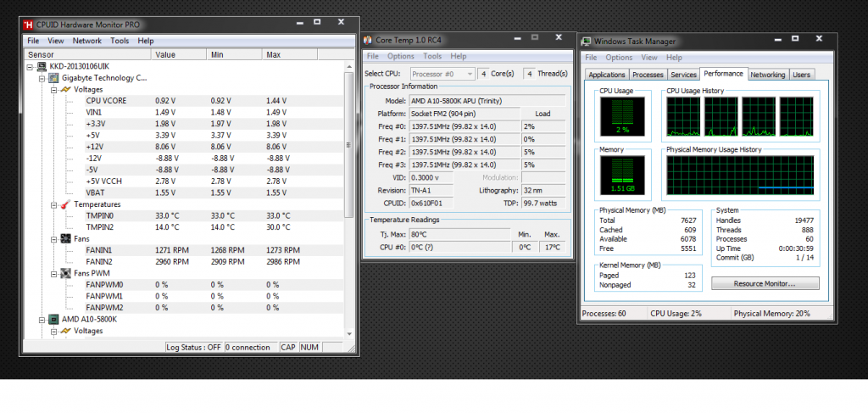
Task: Open the Select CPU processor dropdown
Action: [x=442, y=74]
